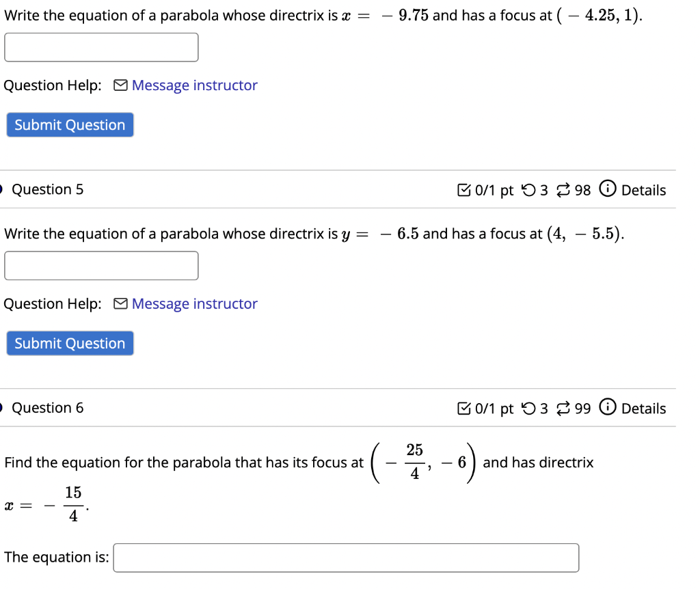
Task: Expand Details for Question 5
Action: pyautogui.click(x=645, y=190)
